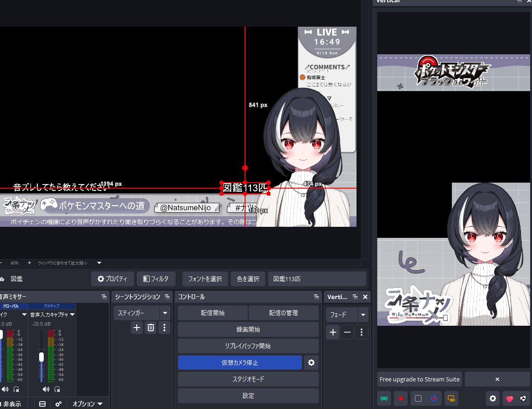The height and width of the screenshot is (409, 532).
Task: Delete the スティンガー transition with trash icon
Action: (151, 328)
